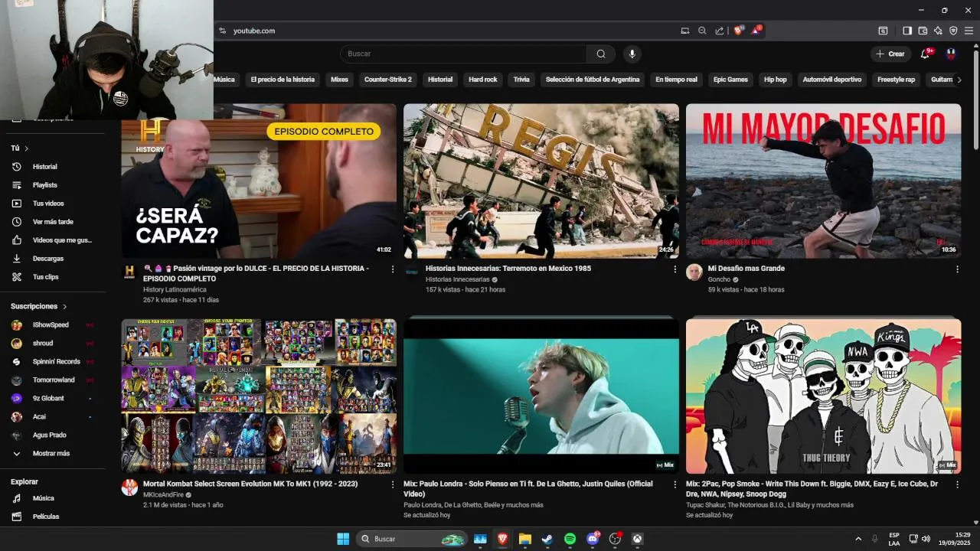The height and width of the screenshot is (551, 980).
Task: Open the browser hamburger main menu
Action: 969,31
